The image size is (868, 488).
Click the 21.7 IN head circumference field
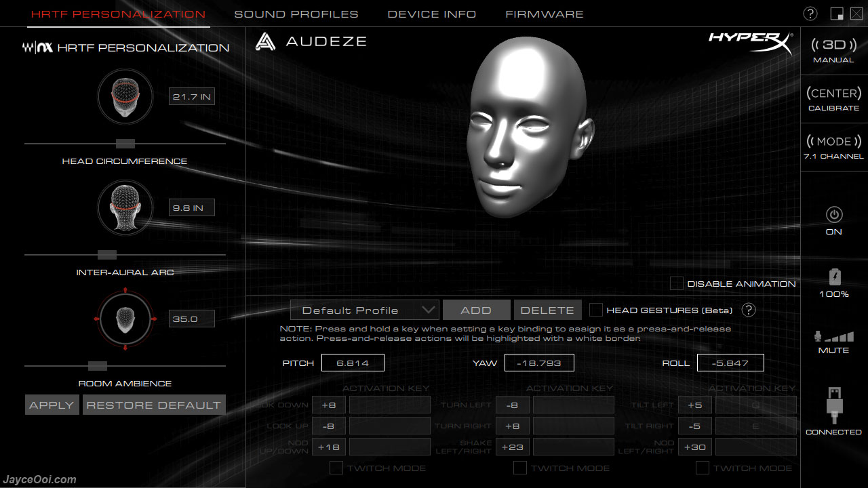point(192,96)
